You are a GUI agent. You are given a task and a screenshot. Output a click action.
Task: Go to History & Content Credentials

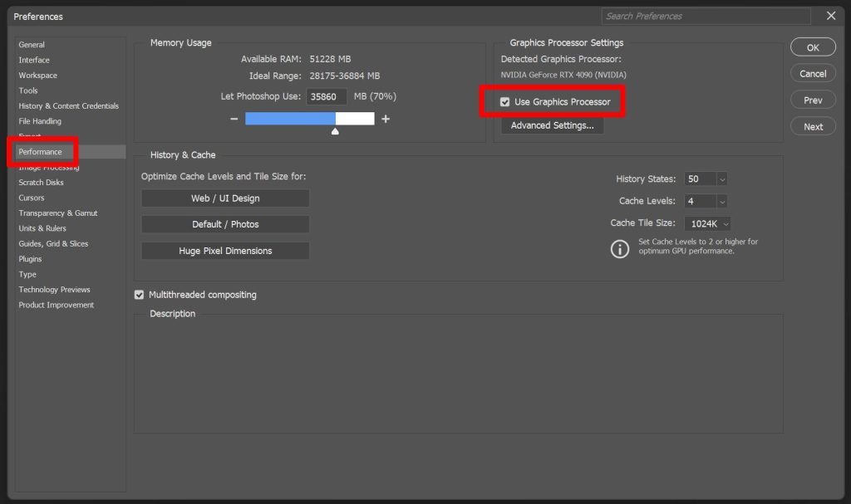point(68,105)
